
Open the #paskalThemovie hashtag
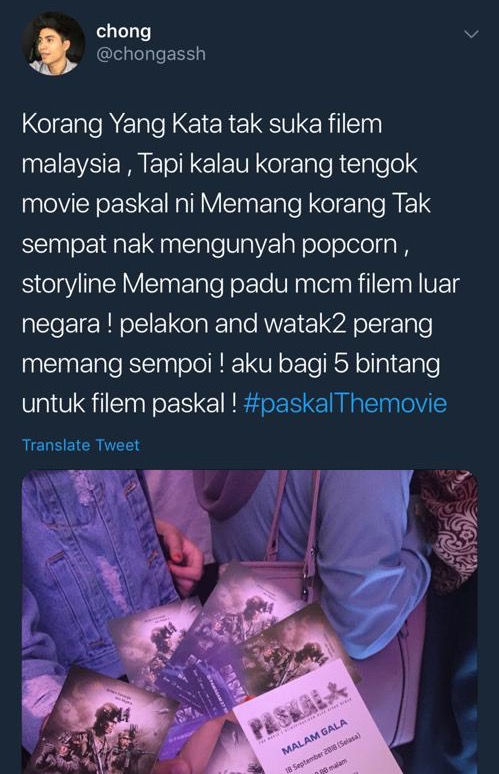pyautogui.click(x=345, y=403)
